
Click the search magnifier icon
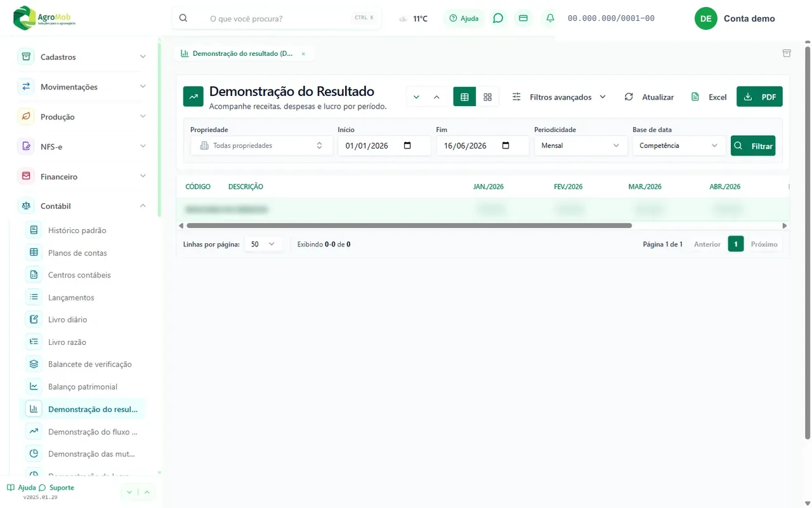coord(183,18)
